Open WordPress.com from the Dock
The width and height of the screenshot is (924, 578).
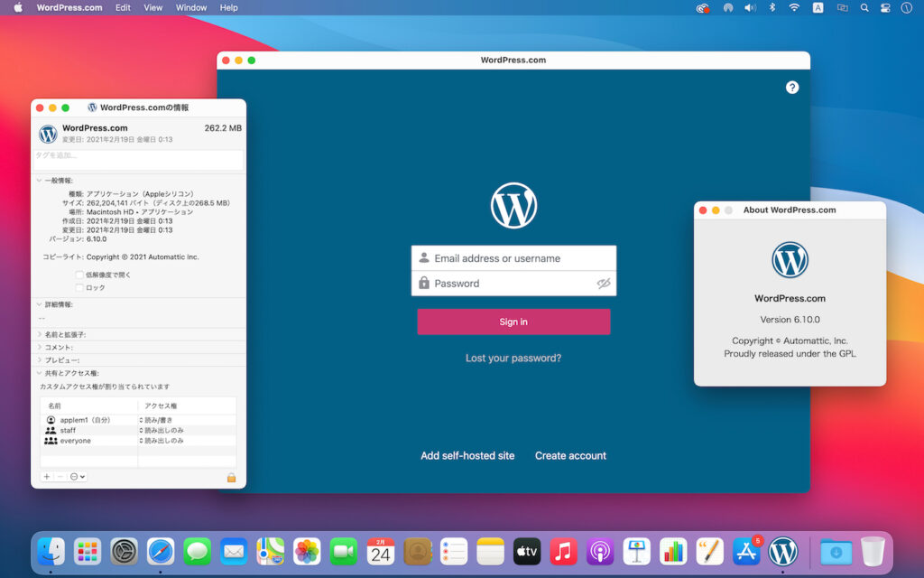click(781, 550)
